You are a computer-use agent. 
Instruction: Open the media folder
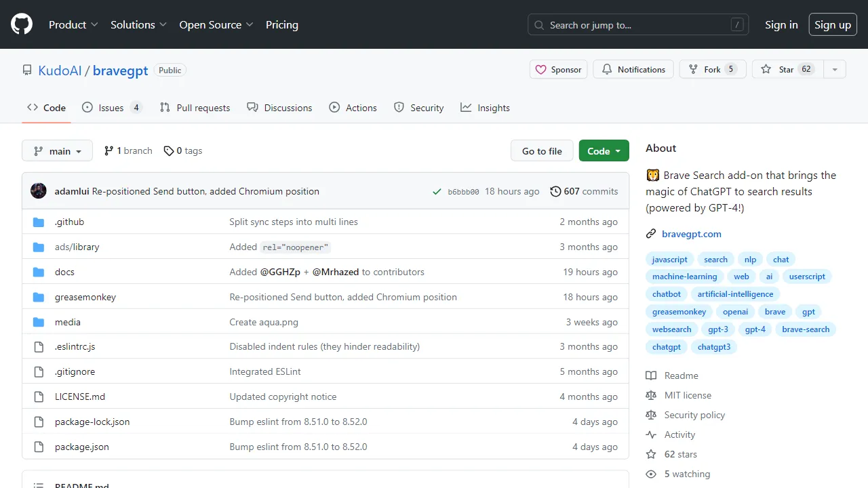pyautogui.click(x=68, y=322)
